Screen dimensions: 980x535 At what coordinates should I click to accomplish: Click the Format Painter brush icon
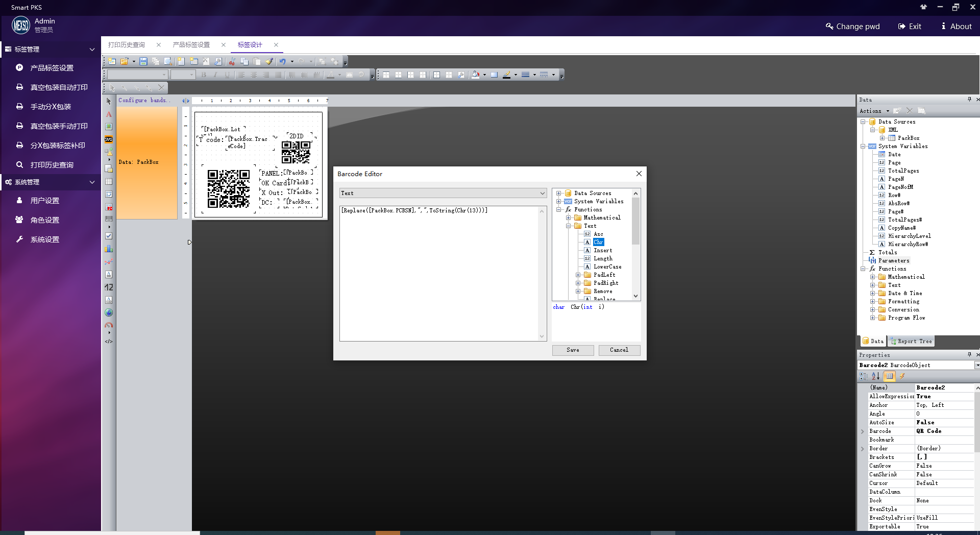click(x=269, y=61)
